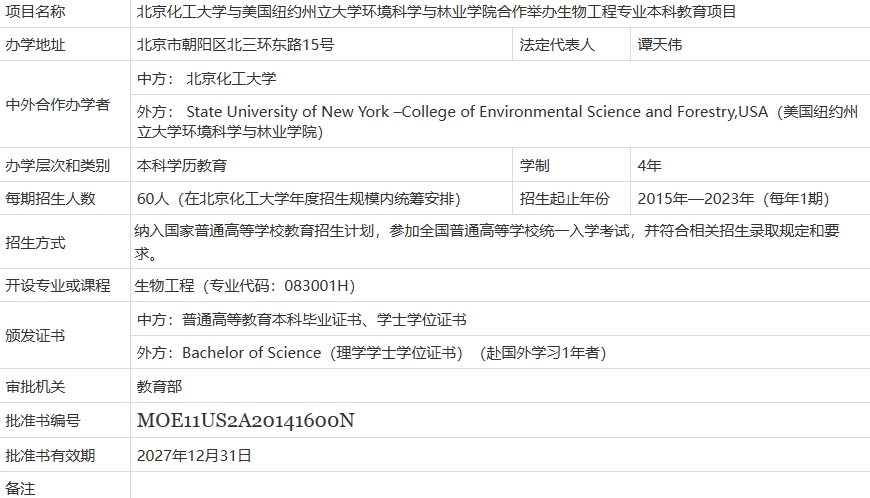Click the 教育部 approval authority value

(x=160, y=386)
